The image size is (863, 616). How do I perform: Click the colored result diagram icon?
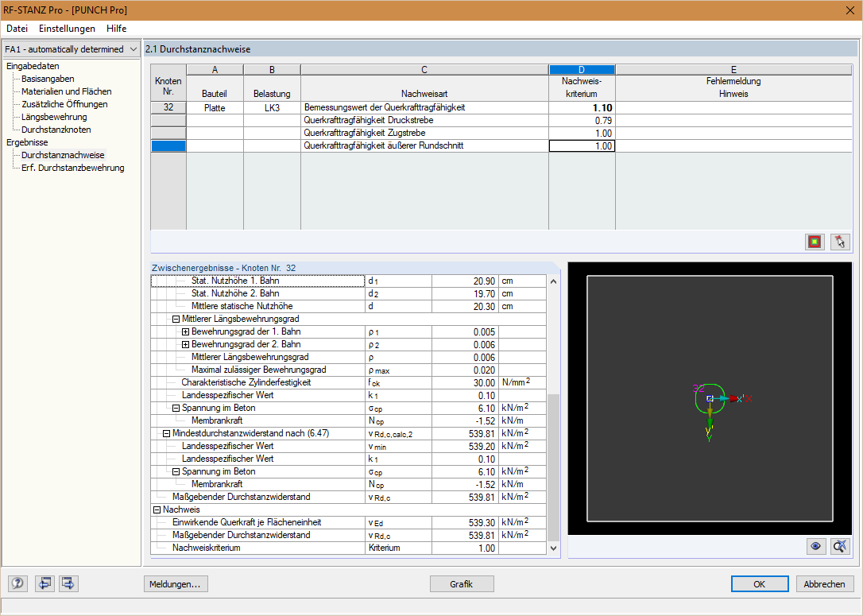tap(815, 242)
